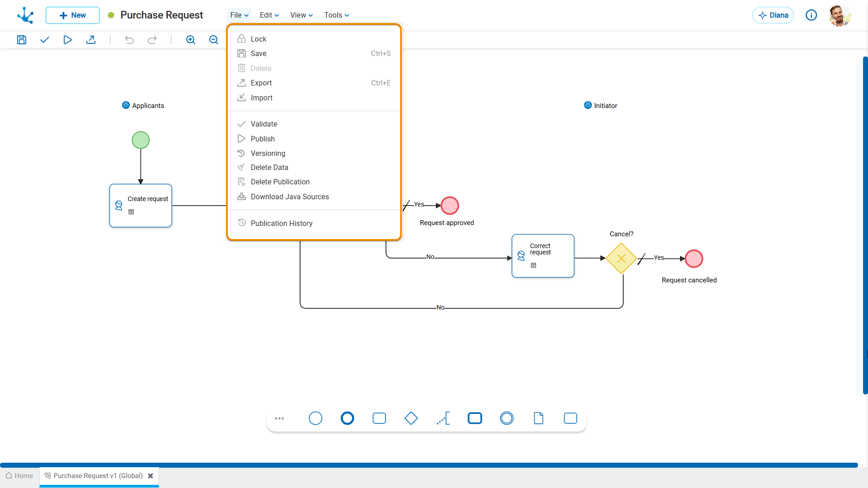Click the redo arrow icon
This screenshot has height=488, width=868.
pos(152,40)
